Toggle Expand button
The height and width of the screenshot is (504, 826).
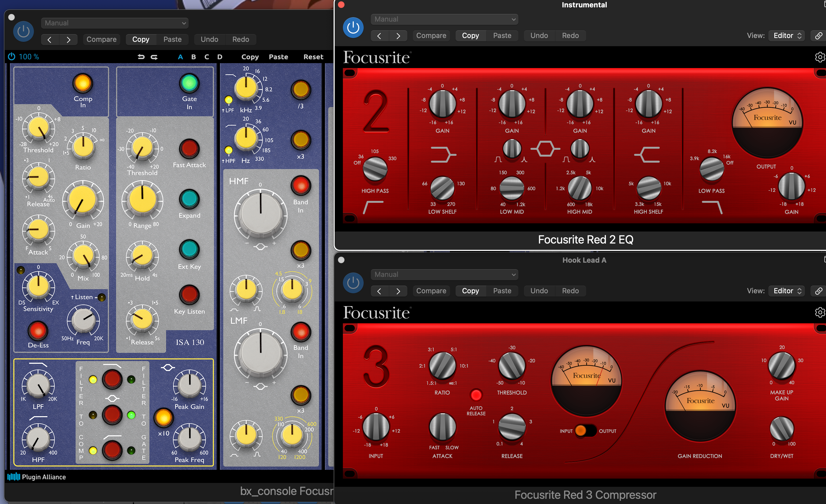[x=189, y=199]
